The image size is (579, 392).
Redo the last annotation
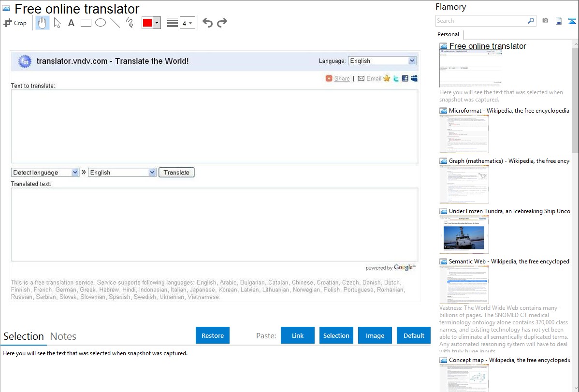222,23
